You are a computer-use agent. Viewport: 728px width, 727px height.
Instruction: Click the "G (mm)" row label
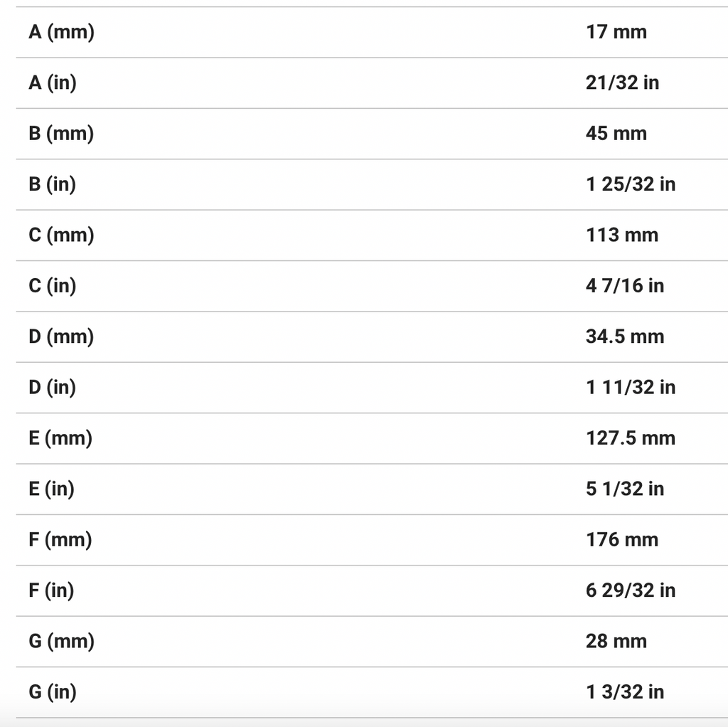coord(61,642)
